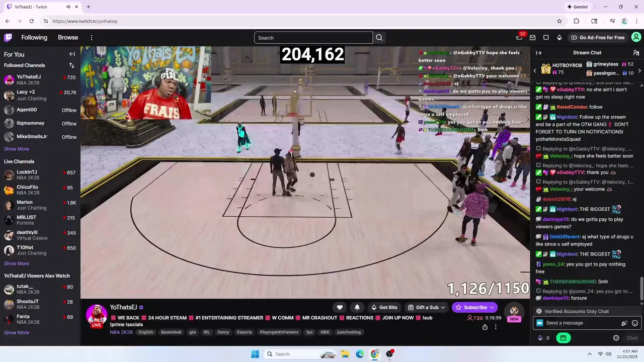Show hidden system tray icons
This screenshot has width=644, height=362.
589,354
